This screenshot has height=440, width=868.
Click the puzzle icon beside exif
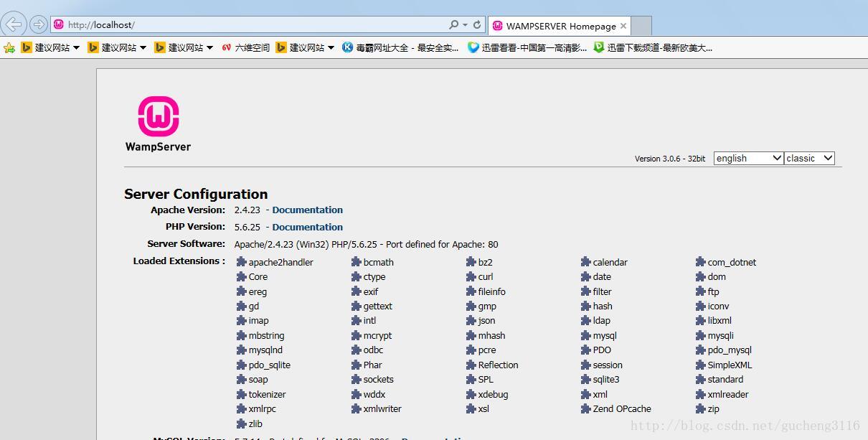pyautogui.click(x=357, y=291)
